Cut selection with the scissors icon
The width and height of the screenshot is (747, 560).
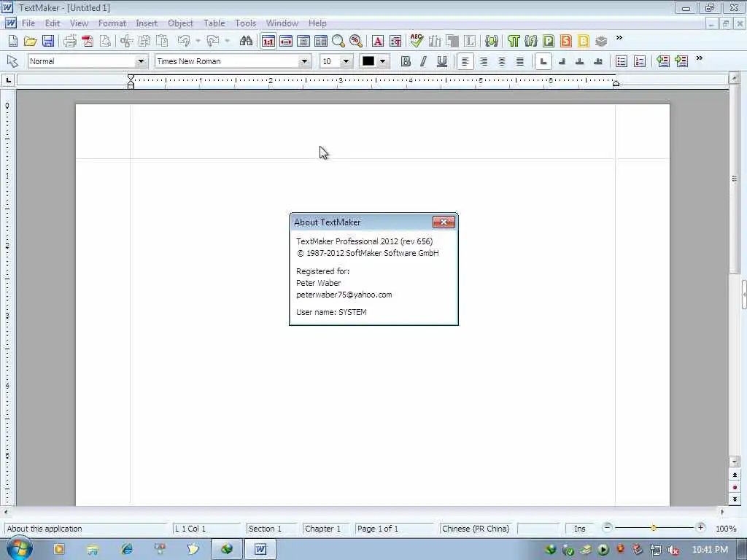126,42
